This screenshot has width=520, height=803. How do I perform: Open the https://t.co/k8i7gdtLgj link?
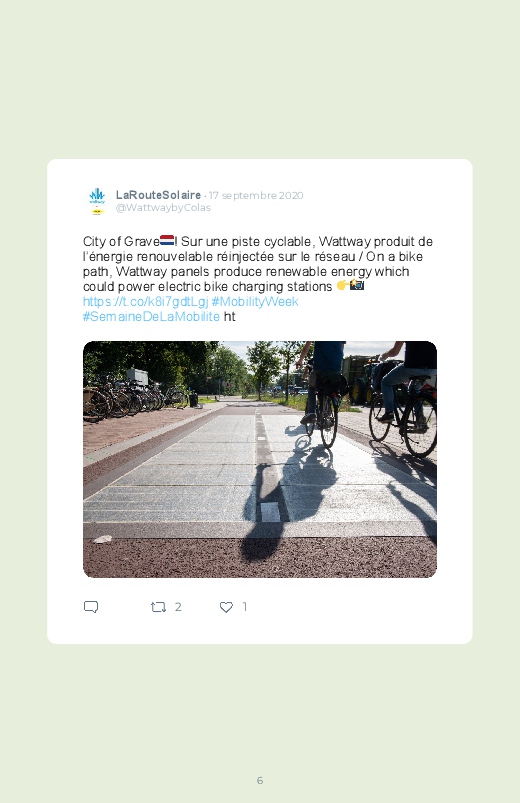pyautogui.click(x=145, y=302)
